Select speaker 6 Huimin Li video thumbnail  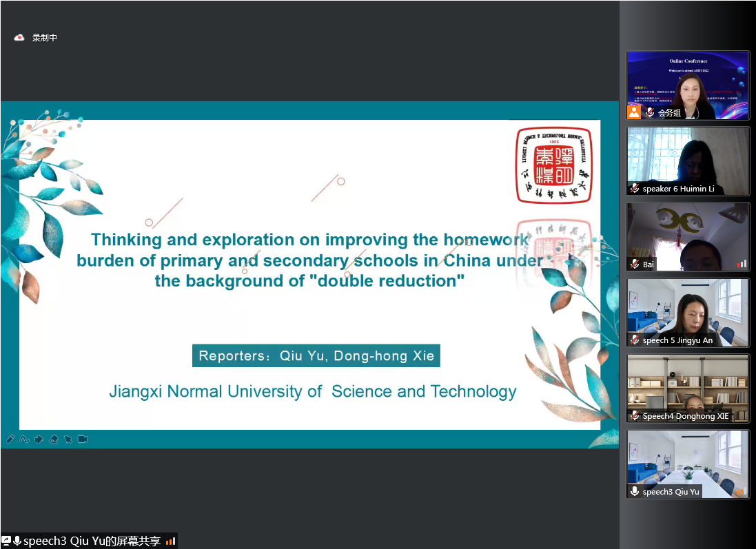pos(688,161)
